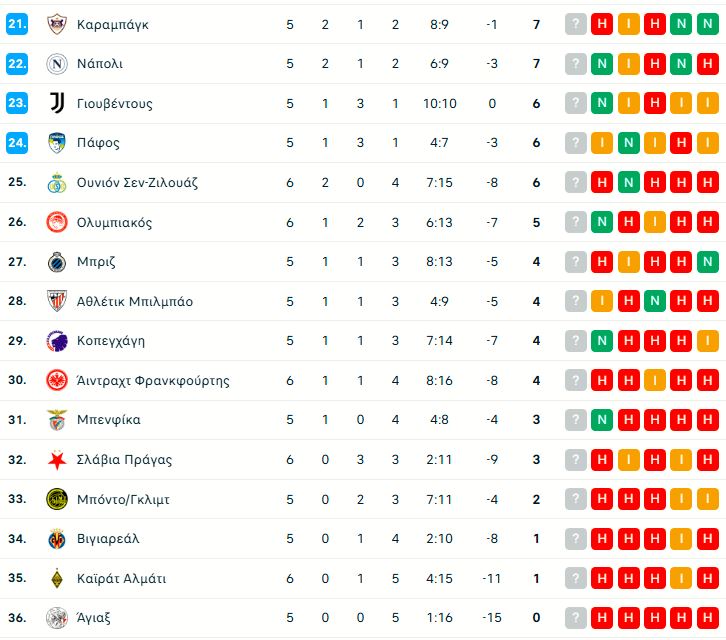The height and width of the screenshot is (640, 726).
Task: Open the Μπόντο/Γκλιμτ team page
Action: coord(123,499)
